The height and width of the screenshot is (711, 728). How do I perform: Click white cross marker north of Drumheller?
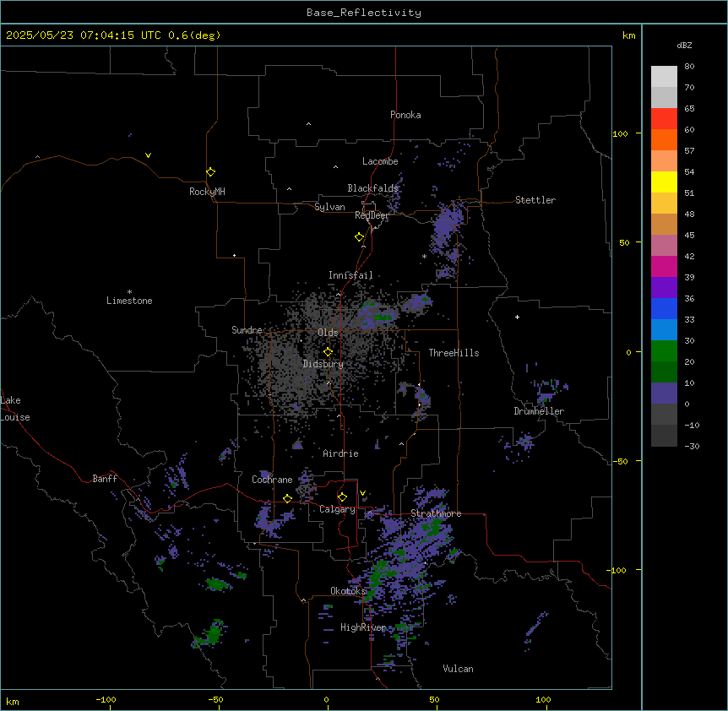[517, 317]
